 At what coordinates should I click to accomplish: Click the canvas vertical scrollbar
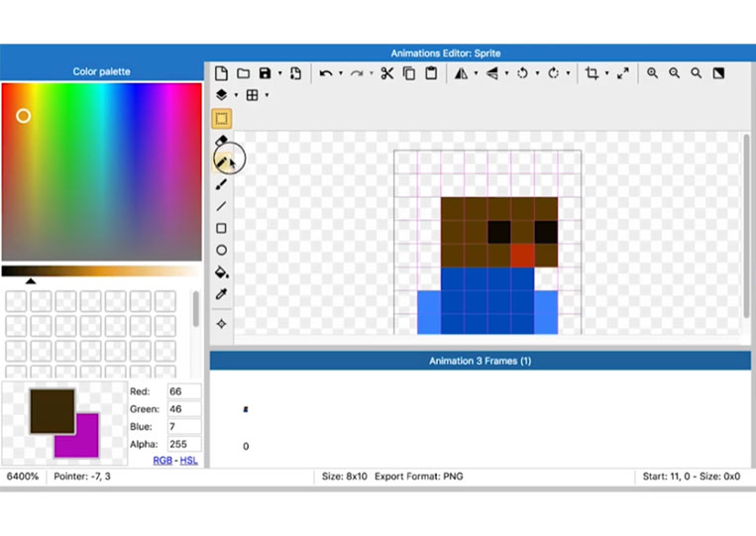(x=746, y=226)
